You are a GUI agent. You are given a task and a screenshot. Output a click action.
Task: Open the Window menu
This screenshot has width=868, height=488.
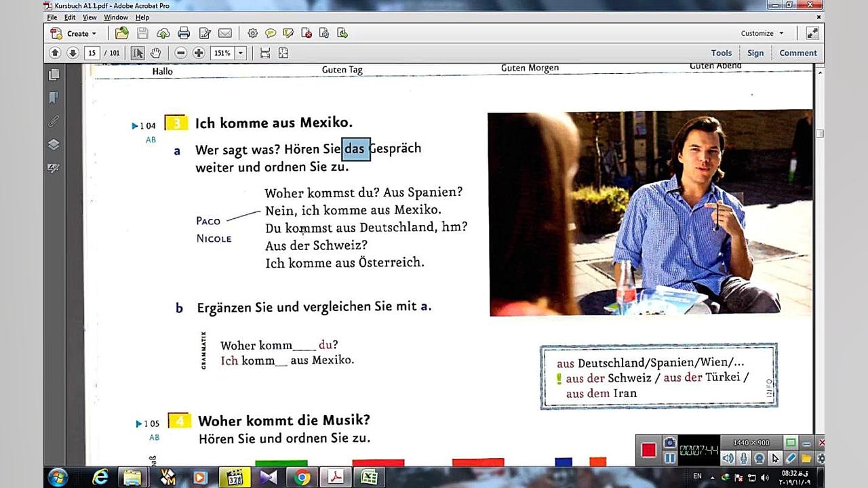116,17
